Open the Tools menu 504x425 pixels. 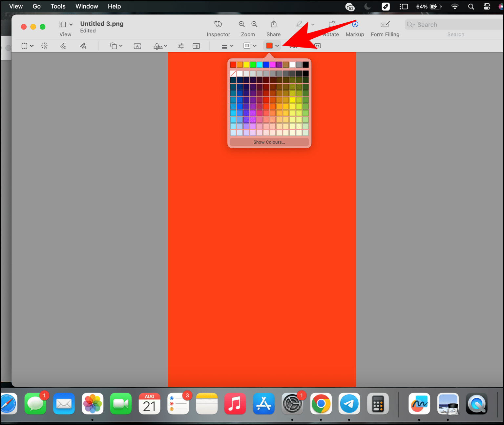coord(58,6)
